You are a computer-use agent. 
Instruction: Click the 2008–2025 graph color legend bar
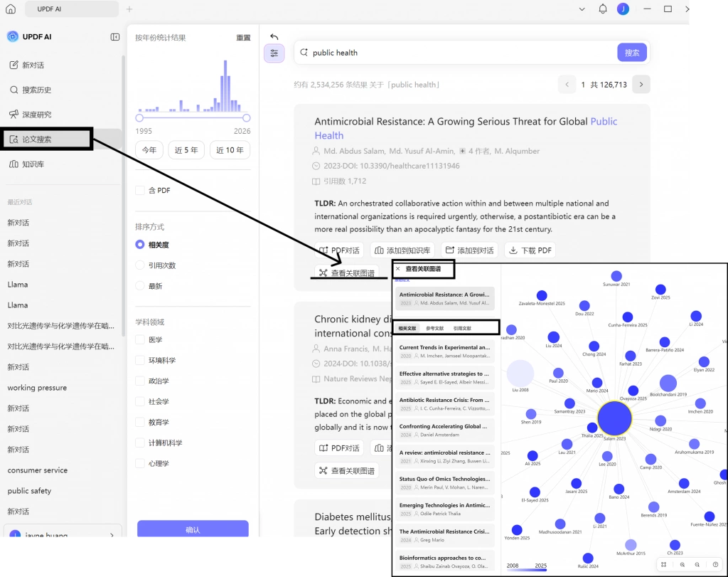pos(527,570)
